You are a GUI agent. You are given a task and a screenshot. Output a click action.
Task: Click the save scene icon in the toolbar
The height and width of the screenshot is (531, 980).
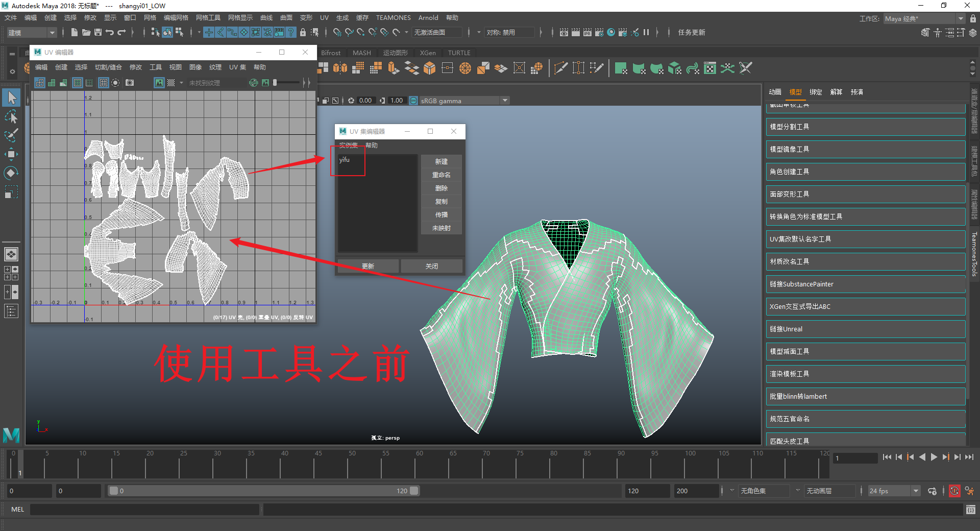97,32
